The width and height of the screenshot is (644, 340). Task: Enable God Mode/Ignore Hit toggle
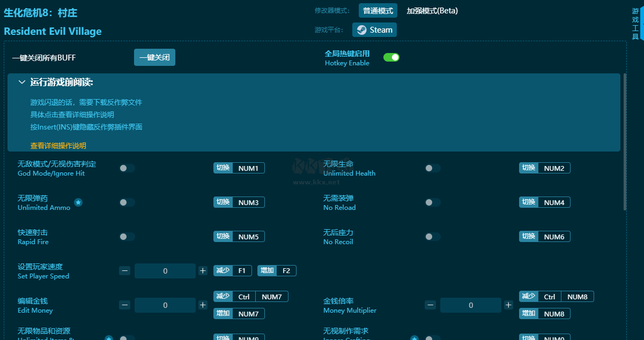[x=127, y=168]
